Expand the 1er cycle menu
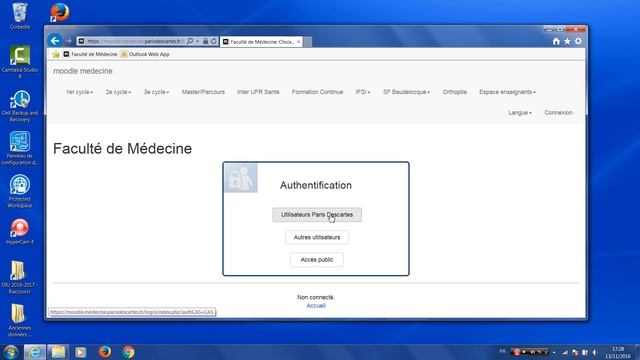The height and width of the screenshot is (360, 640). pos(80,92)
